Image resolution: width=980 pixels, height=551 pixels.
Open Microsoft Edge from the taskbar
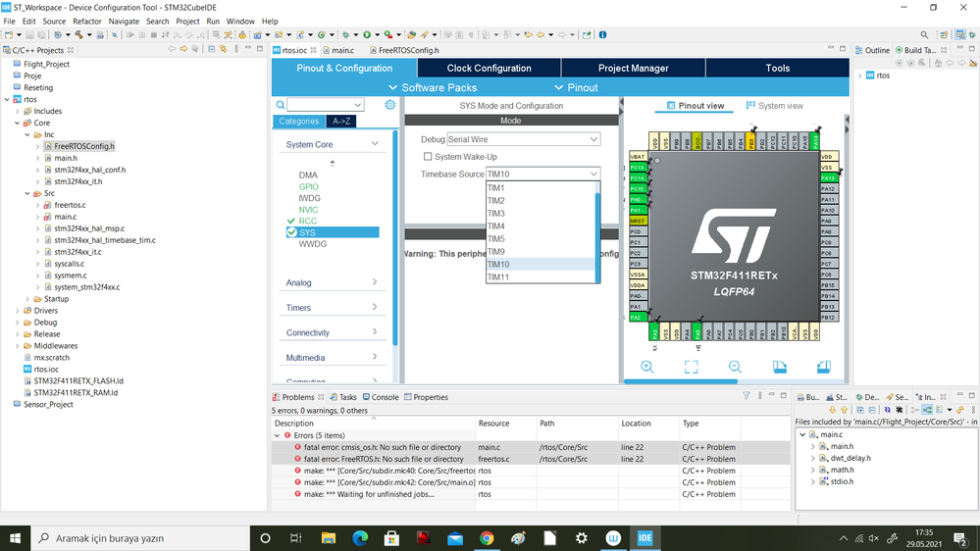(x=360, y=538)
